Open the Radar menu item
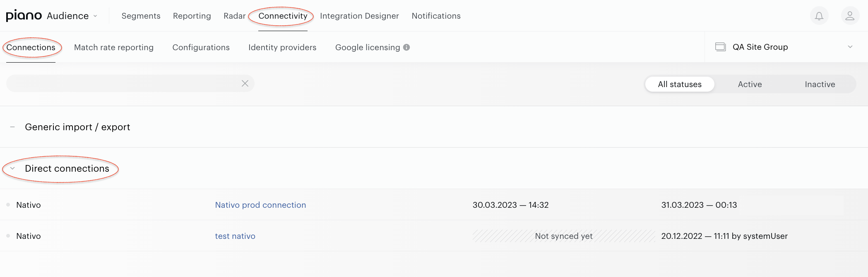 (x=234, y=16)
